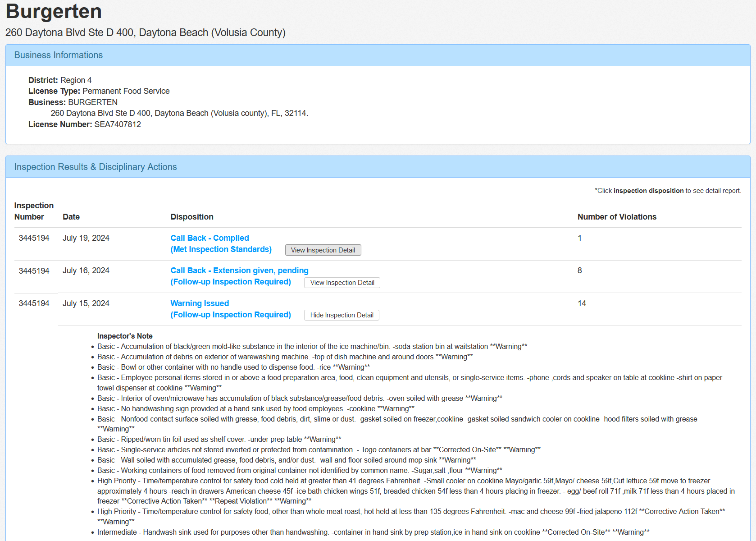
Task: Click the license number SEA7407812
Action: [118, 124]
